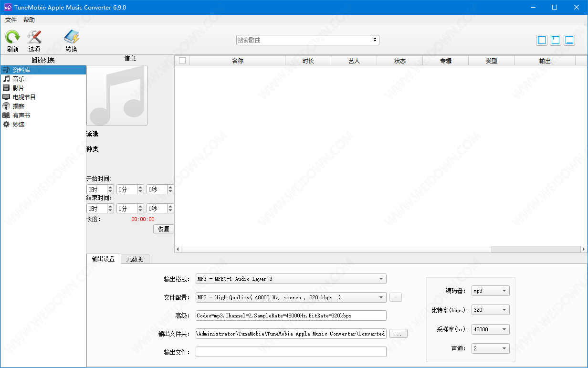Click the red 00:00:00 length value
588x368 pixels.
tap(143, 219)
